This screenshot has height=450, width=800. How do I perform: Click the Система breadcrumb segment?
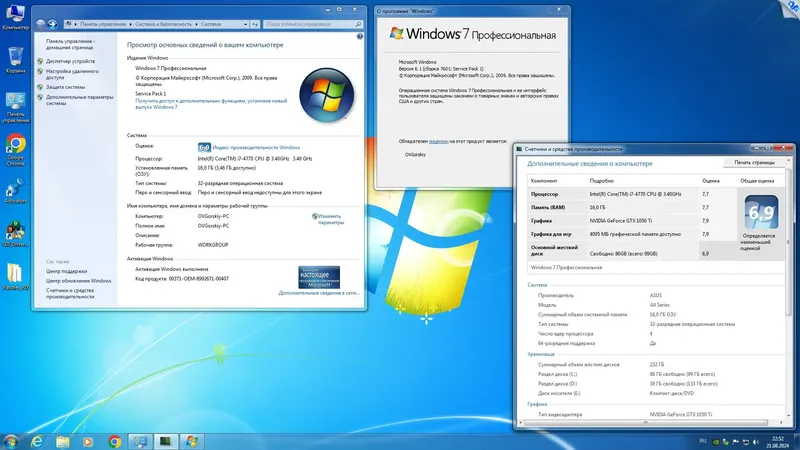click(x=211, y=24)
